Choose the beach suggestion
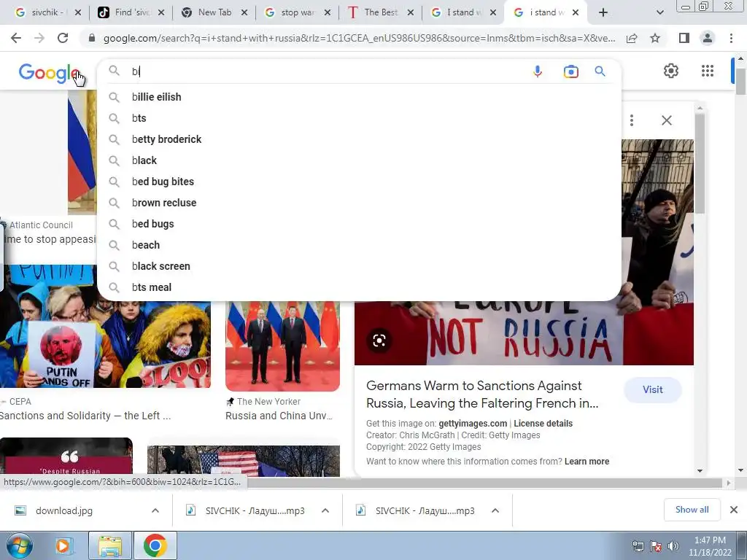Image resolution: width=747 pixels, height=560 pixels. click(x=359, y=245)
